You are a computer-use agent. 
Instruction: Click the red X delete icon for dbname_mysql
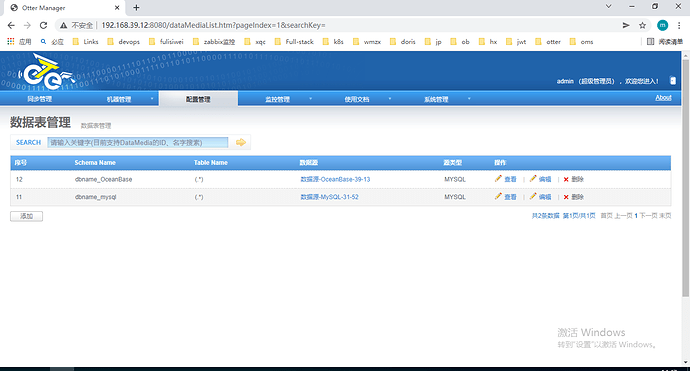click(566, 197)
